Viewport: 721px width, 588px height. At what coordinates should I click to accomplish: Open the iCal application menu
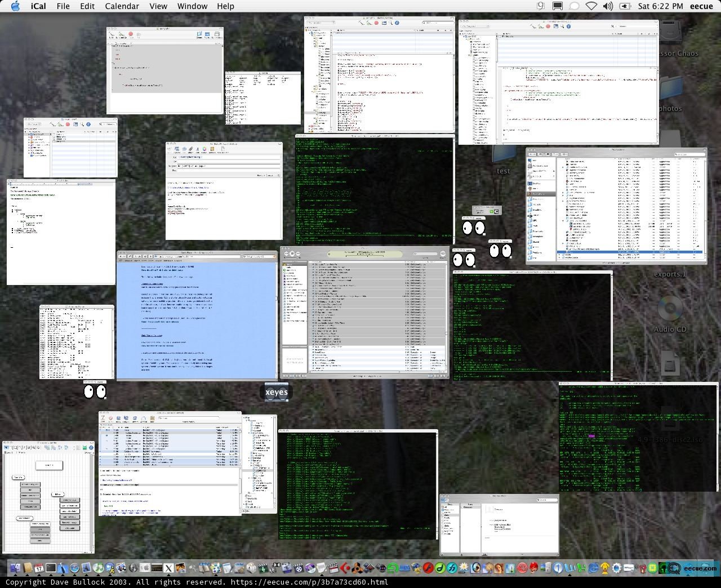tap(39, 6)
